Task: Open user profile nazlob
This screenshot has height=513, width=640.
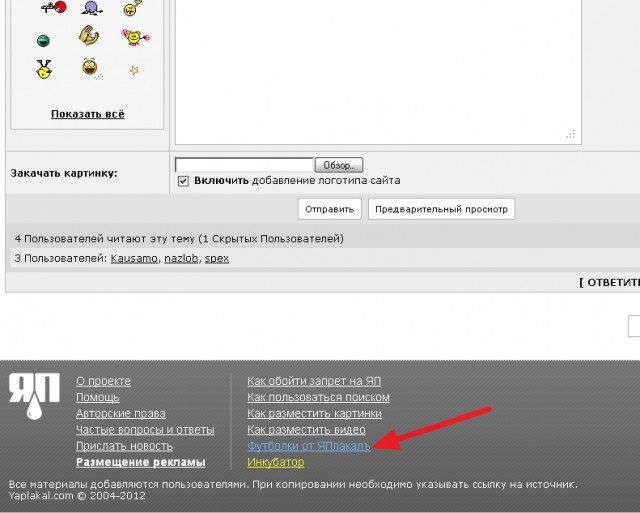Action: click(181, 258)
